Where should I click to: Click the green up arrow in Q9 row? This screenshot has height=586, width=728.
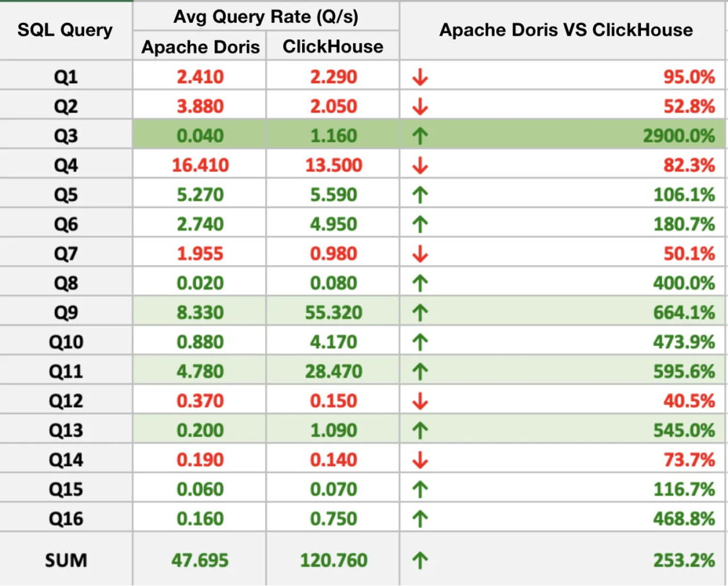pos(420,312)
